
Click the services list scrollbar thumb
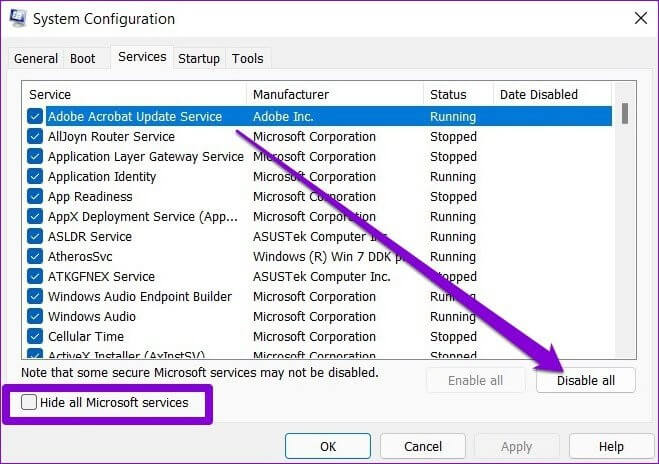click(625, 113)
